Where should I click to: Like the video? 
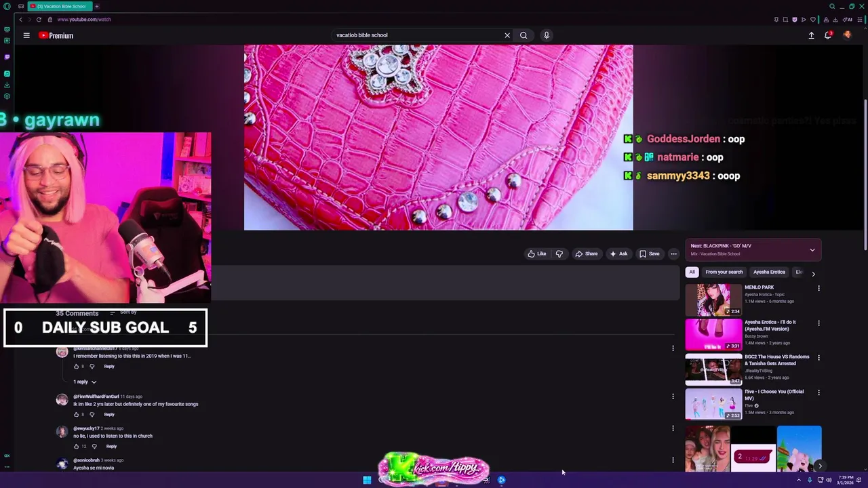pos(537,253)
